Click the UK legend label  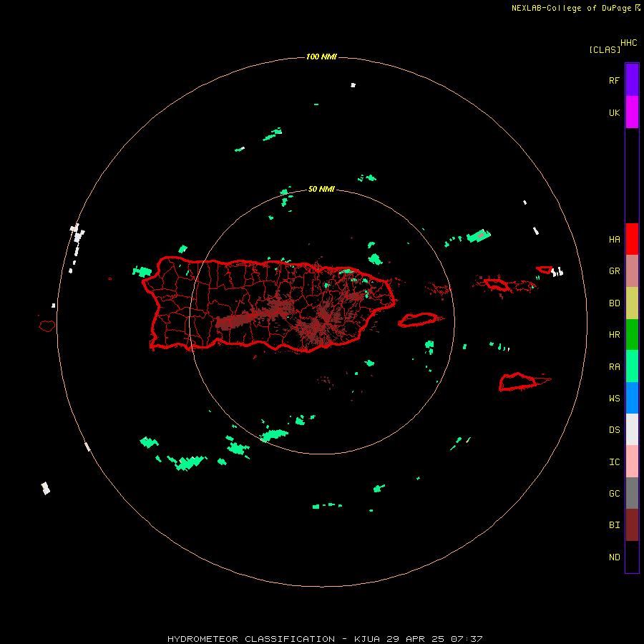point(614,112)
